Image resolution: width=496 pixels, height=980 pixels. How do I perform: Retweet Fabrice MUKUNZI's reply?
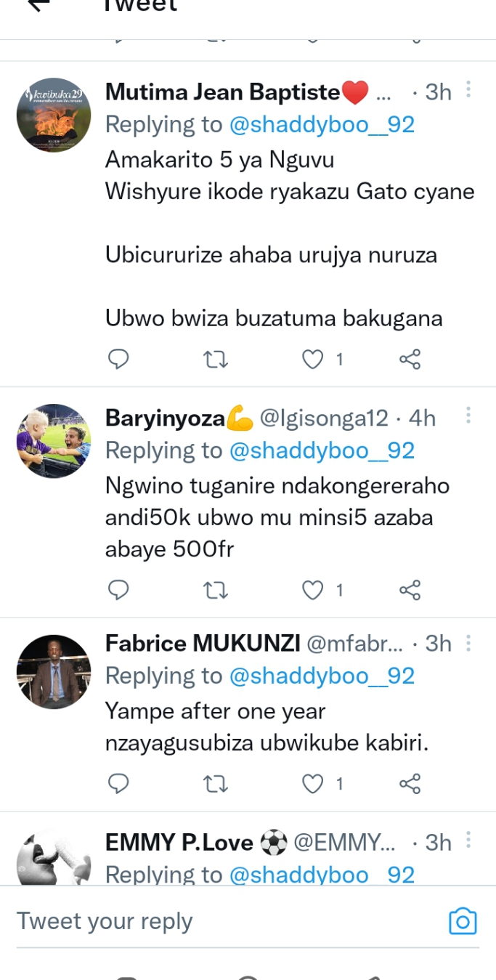point(216,783)
